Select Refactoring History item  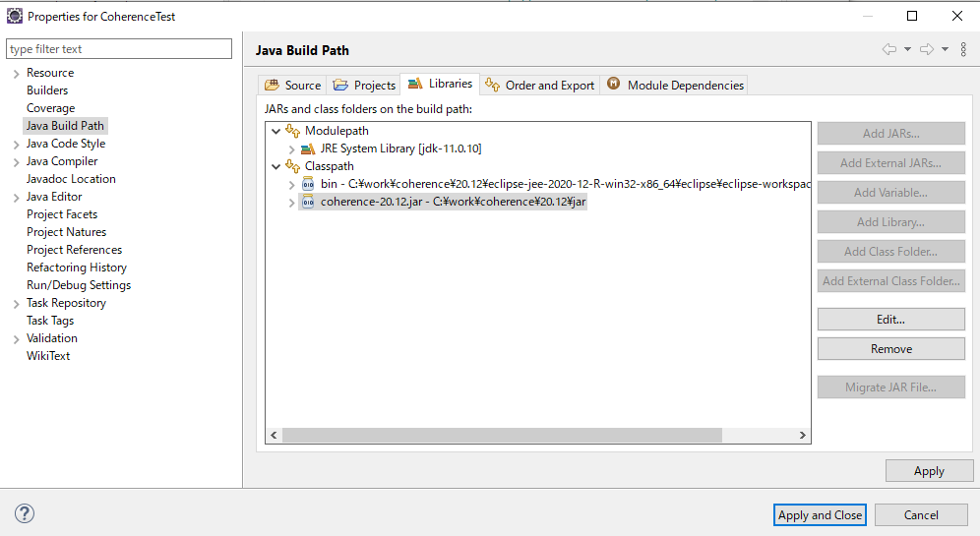click(x=76, y=268)
